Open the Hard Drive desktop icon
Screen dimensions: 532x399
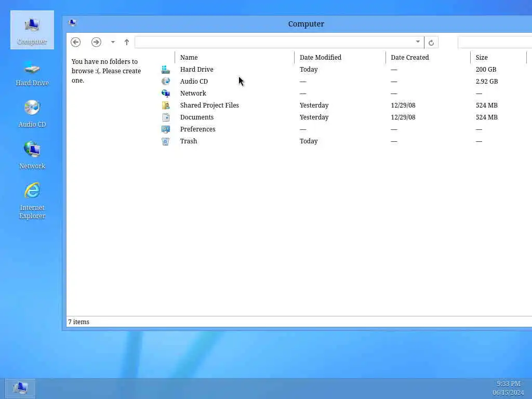point(32,73)
